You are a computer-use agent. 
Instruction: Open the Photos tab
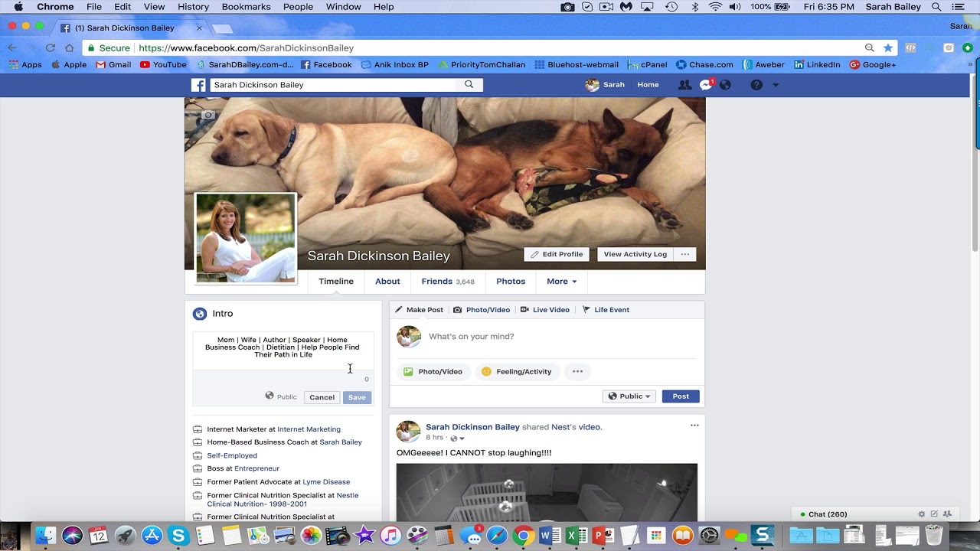coord(511,282)
